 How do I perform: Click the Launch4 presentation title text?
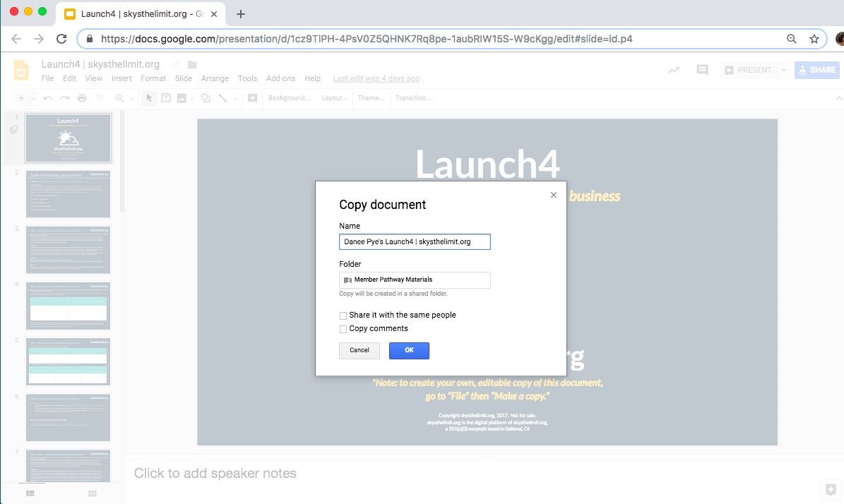(x=101, y=64)
